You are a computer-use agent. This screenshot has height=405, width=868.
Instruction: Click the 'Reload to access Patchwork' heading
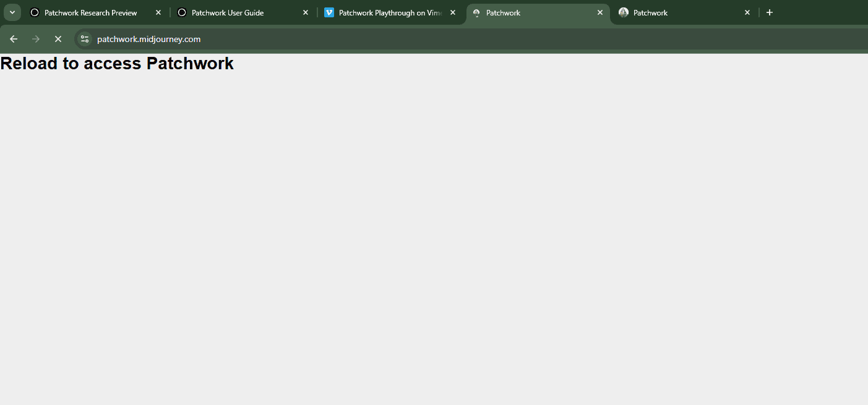[117, 63]
